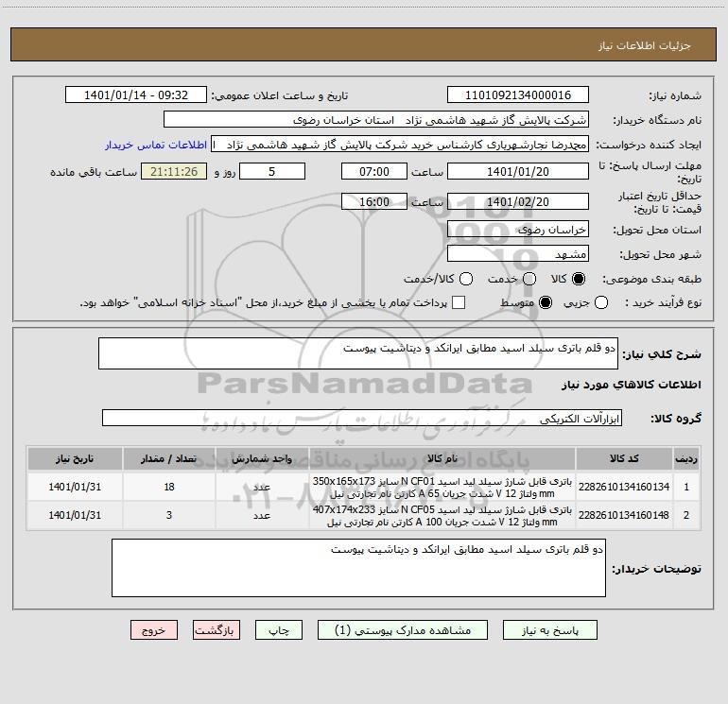This screenshot has height=704, width=728.
Task: Click the need number field 1101092134000016
Action: click(x=518, y=95)
